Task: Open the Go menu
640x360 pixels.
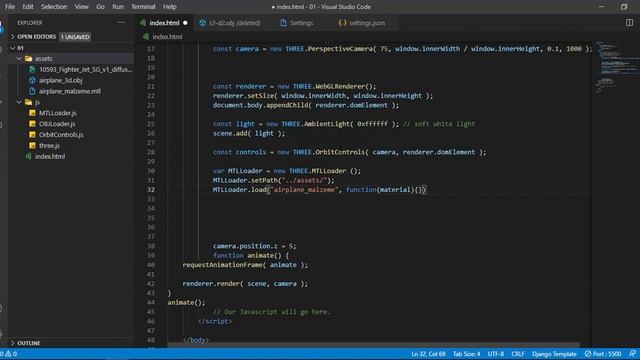Action: coord(100,7)
